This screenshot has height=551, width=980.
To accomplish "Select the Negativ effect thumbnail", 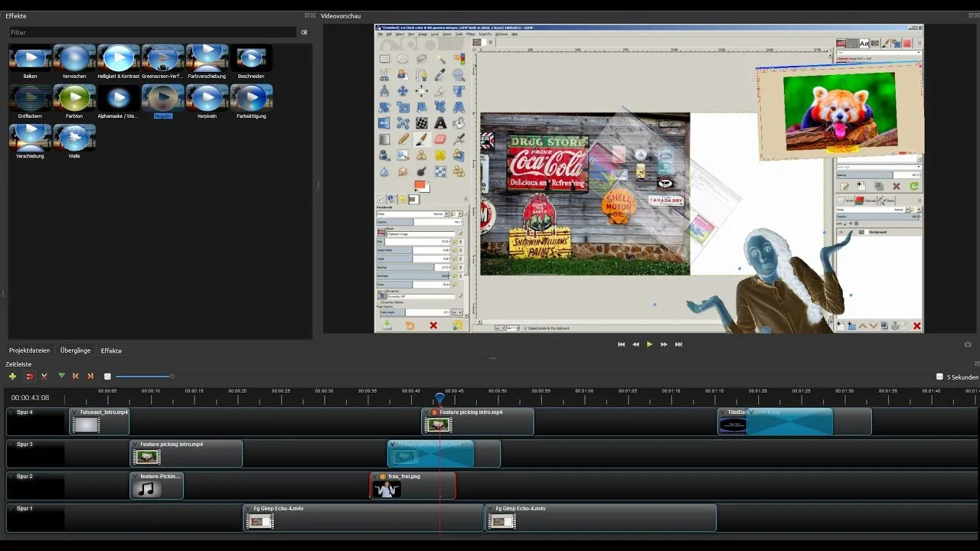I will 162,97.
